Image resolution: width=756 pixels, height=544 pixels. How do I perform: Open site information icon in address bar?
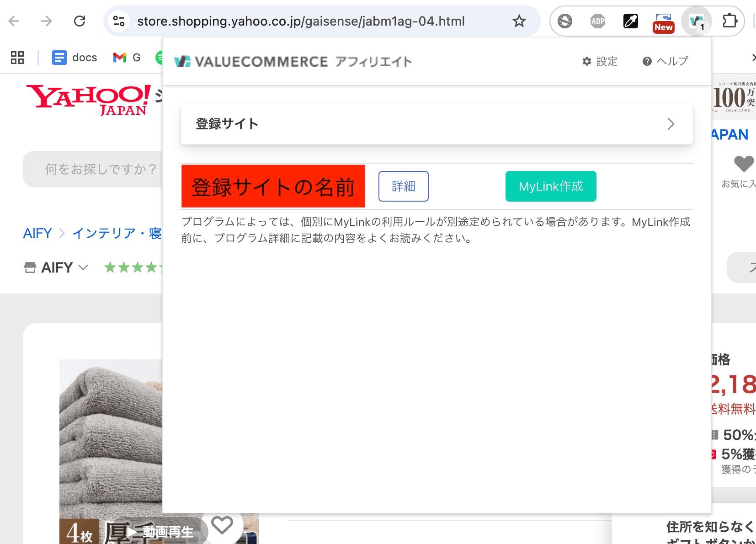119,21
